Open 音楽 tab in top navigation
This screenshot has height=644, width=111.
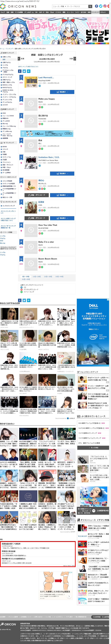(12, 12)
